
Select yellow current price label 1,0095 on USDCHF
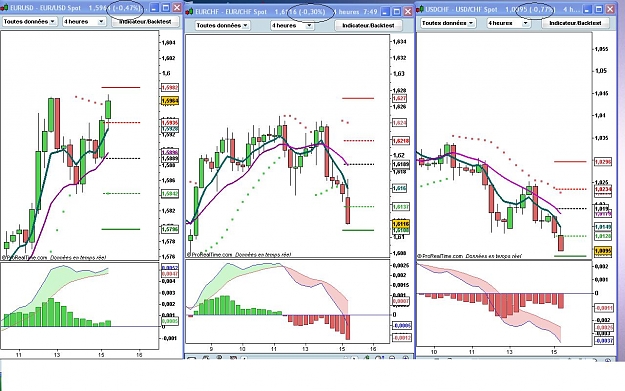pos(603,251)
